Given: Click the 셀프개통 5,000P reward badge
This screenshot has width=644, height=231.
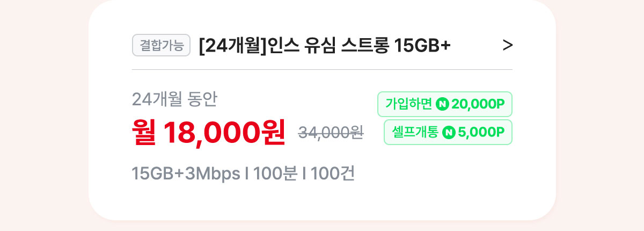Looking at the screenshot, I should coord(448,132).
